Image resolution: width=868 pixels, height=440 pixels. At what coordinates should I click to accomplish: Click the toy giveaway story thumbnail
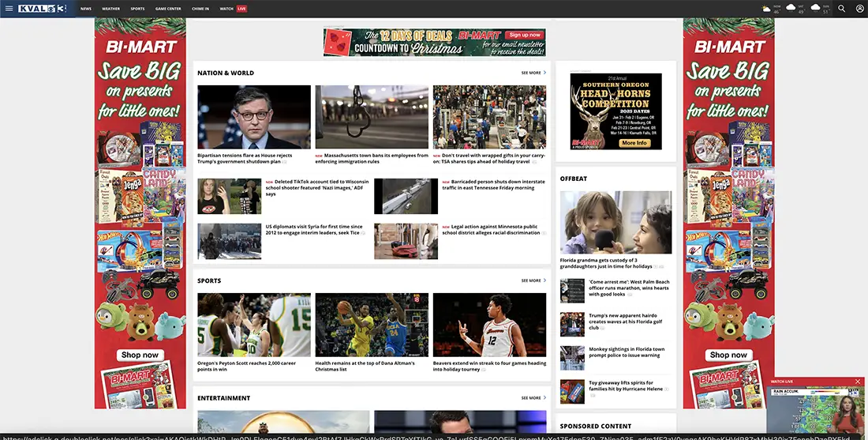572,391
